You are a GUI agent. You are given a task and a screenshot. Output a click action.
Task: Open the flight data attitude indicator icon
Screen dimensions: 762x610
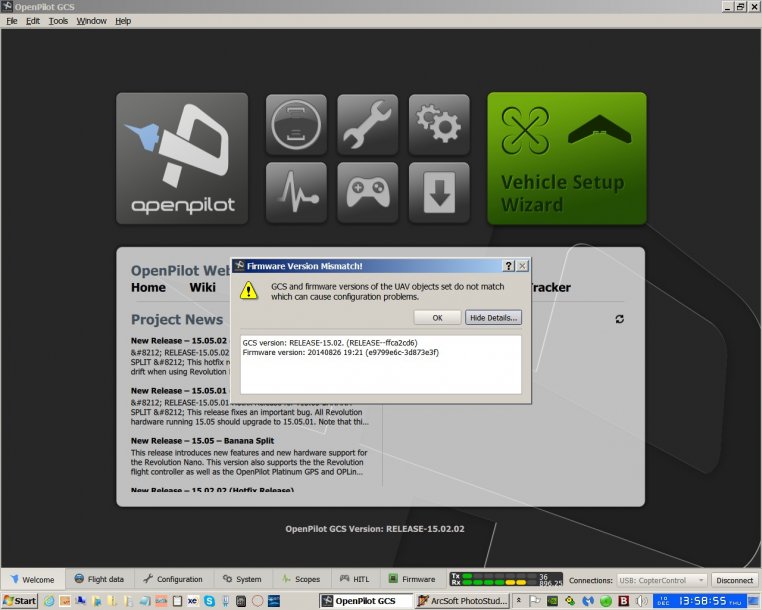[296, 124]
